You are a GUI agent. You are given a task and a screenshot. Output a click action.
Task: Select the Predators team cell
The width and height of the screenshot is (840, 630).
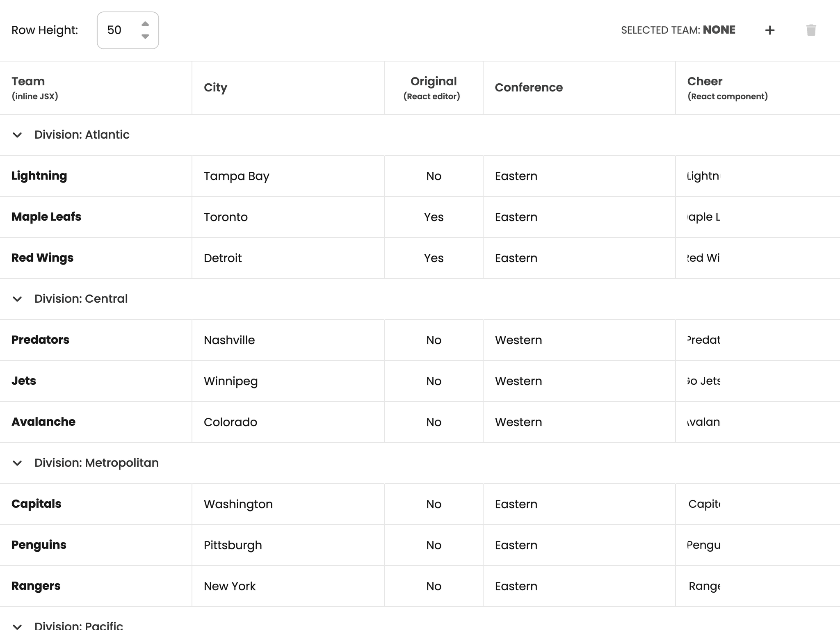41,340
